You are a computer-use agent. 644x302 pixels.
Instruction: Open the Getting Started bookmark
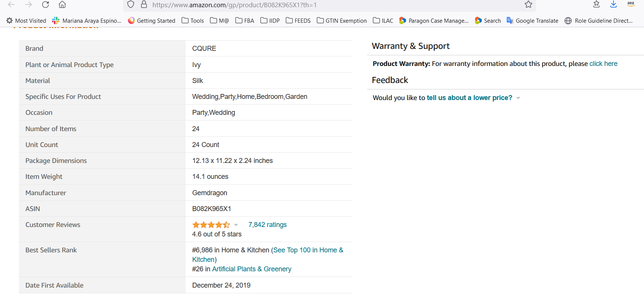(x=152, y=20)
